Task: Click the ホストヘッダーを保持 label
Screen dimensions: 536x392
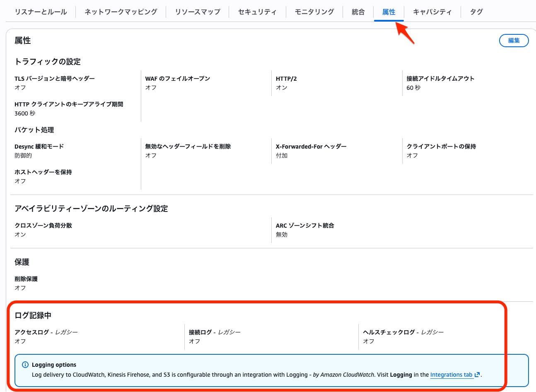Action: pos(43,172)
